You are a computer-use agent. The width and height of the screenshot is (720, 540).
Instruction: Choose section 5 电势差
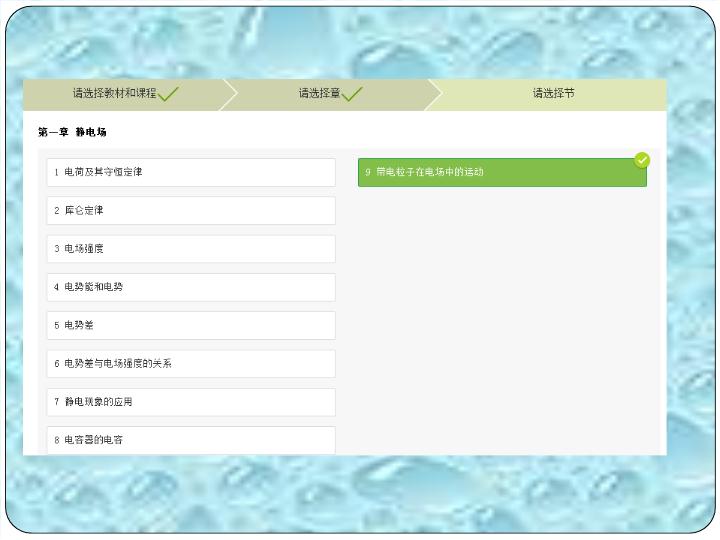(191, 325)
